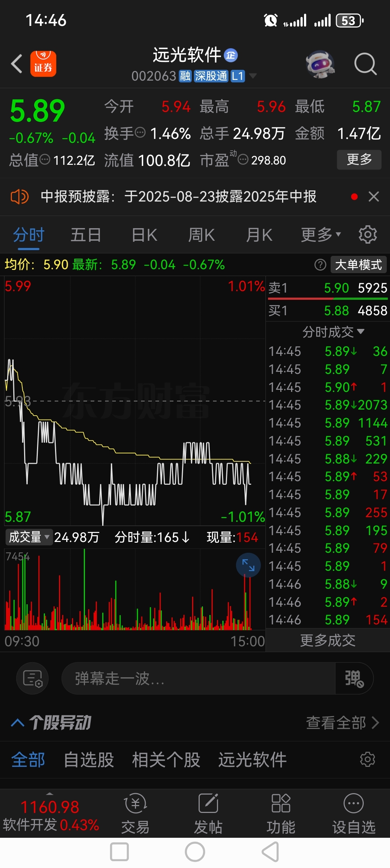Expand chart to fullscreen
Image resolution: width=390 pixels, height=868 pixels.
(248, 565)
